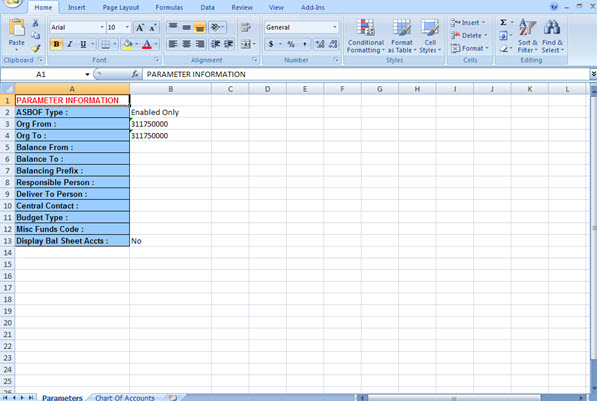Open the Arial font name dropdown
Image resolution: width=597 pixels, height=401 pixels.
[x=102, y=27]
